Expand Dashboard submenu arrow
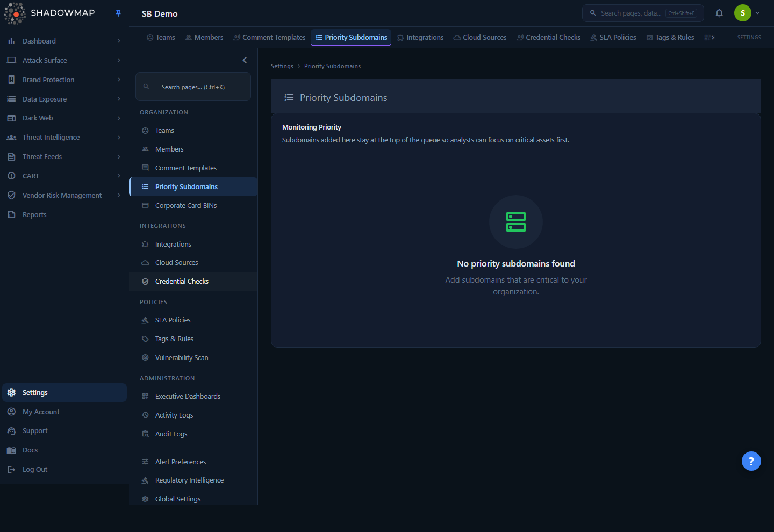Image resolution: width=774 pixels, height=532 pixels. click(x=119, y=41)
